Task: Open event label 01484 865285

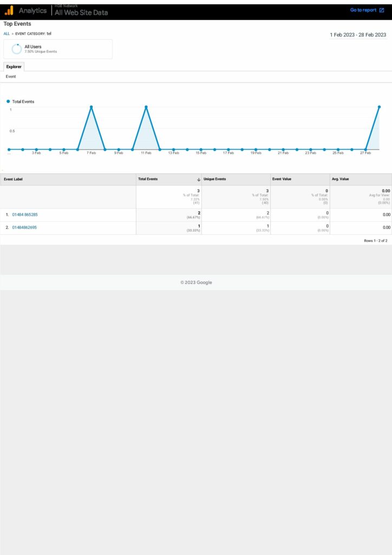Action: 25,215
